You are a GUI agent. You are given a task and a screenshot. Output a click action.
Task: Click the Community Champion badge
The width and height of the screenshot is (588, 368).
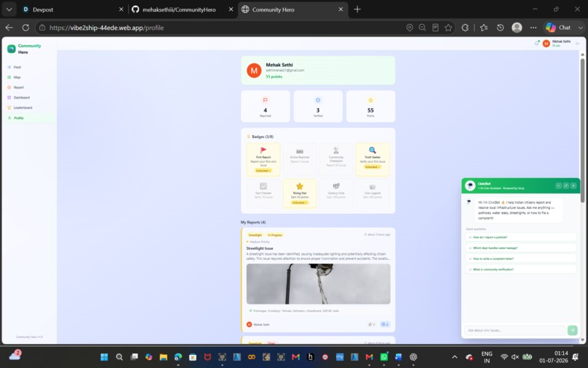tap(336, 159)
